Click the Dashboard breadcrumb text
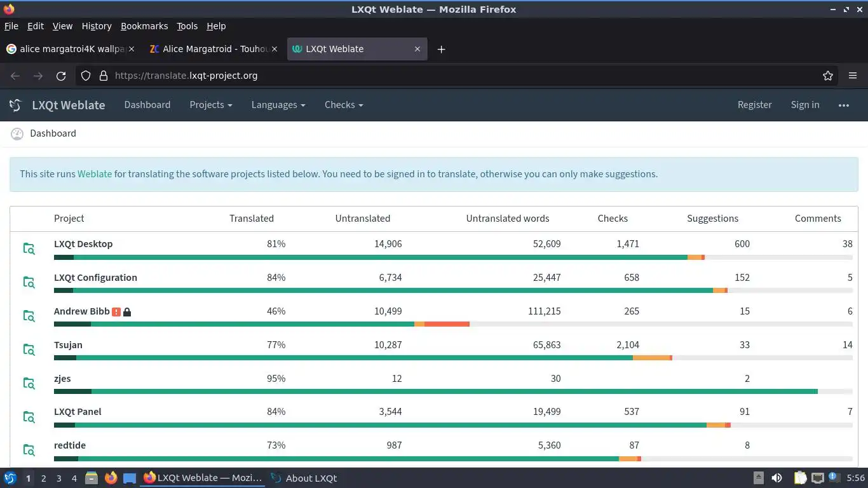868x488 pixels. coord(53,133)
